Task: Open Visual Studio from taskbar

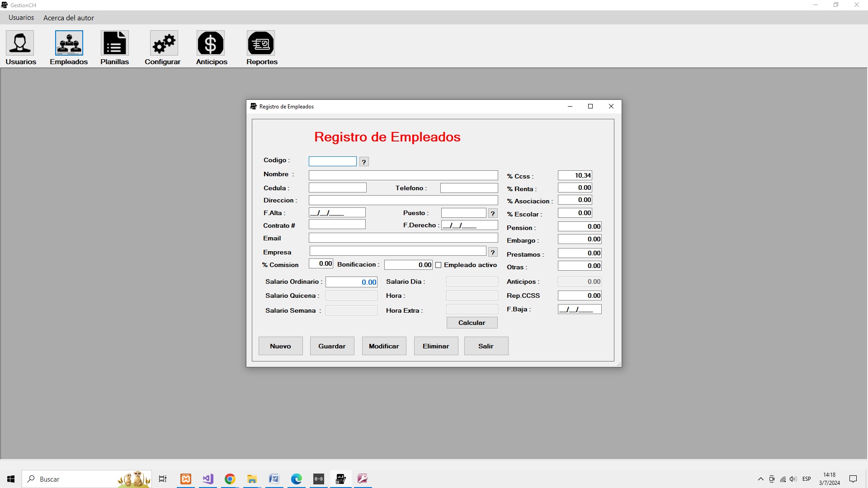Action: click(x=208, y=479)
